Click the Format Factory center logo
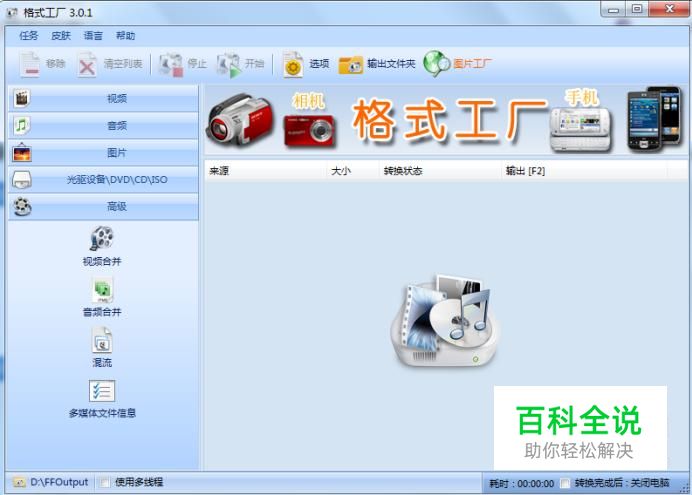 445,321
